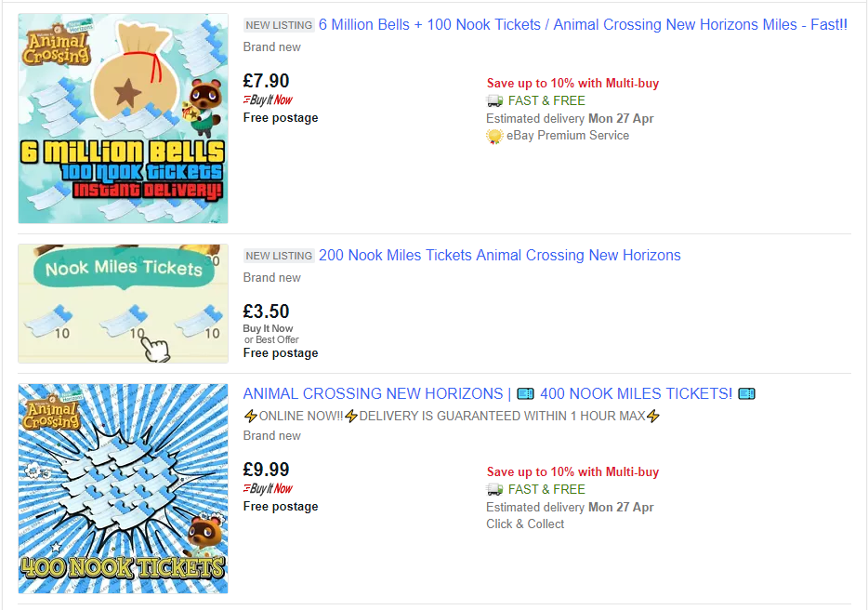
Task: Click the 6 Million Bells product thumbnail
Action: 123,118
